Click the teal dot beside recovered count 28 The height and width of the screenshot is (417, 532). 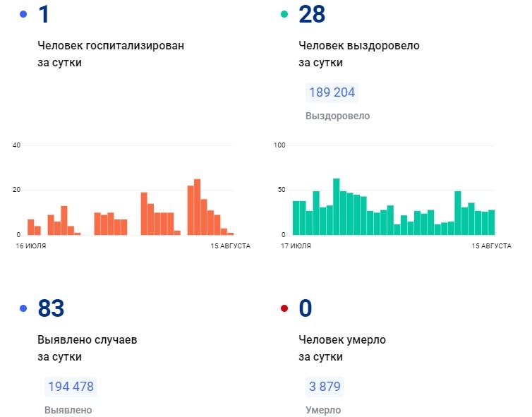[284, 14]
